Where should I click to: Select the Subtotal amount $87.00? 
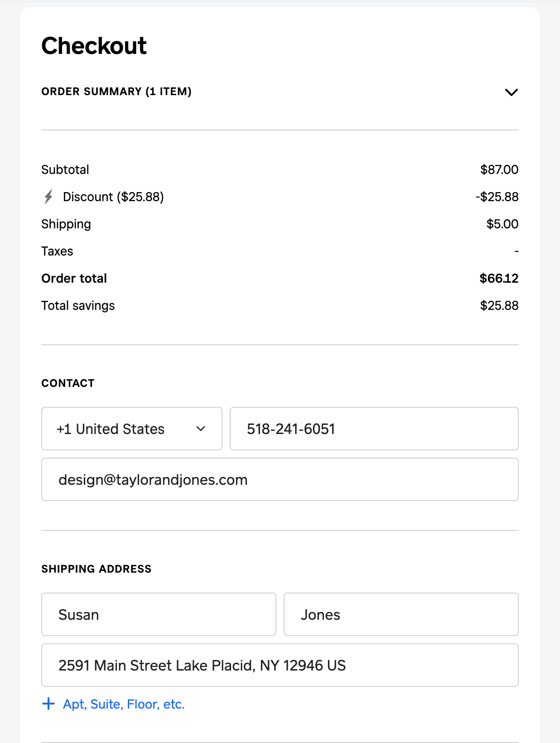click(499, 169)
